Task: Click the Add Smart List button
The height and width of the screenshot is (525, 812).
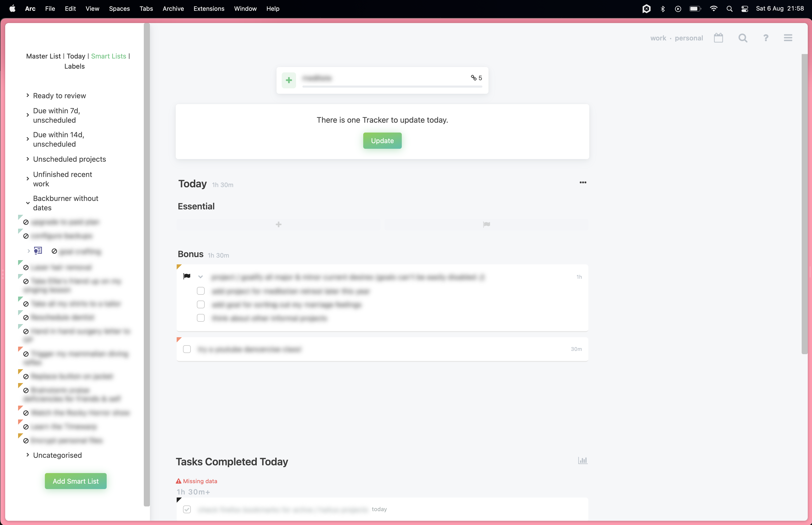Action: (76, 481)
